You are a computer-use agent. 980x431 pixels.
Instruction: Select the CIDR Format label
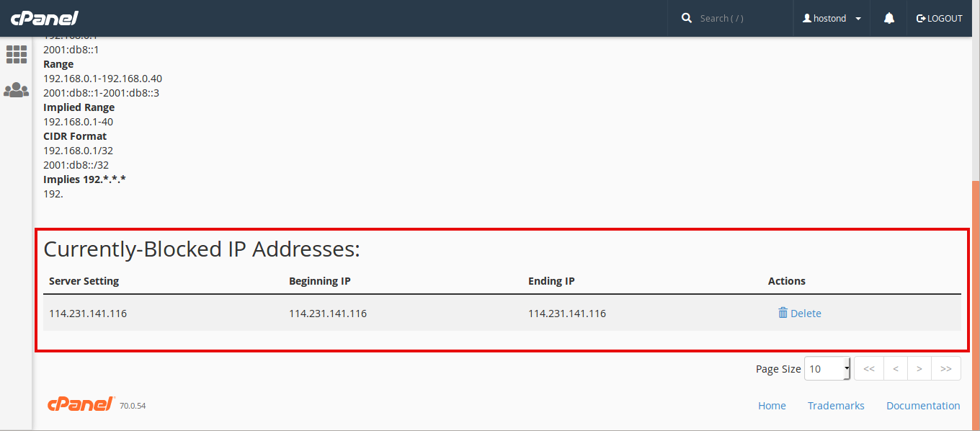point(75,136)
